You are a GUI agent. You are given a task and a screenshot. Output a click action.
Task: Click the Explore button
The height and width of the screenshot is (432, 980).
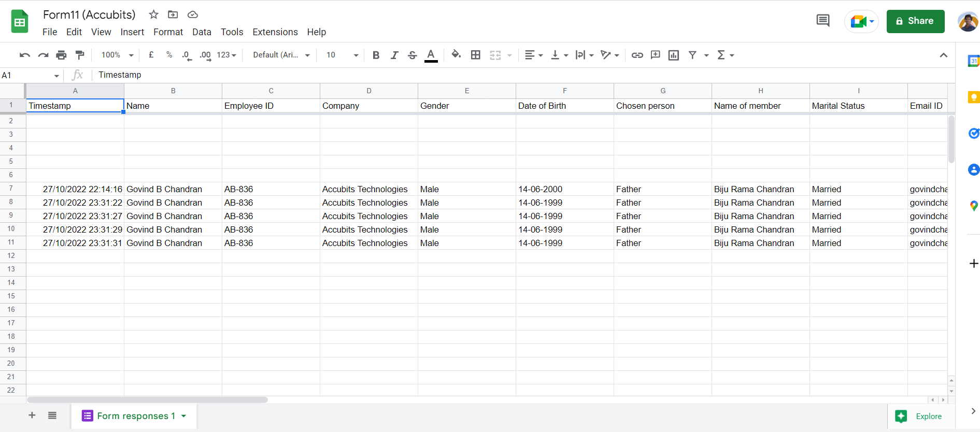(x=918, y=416)
